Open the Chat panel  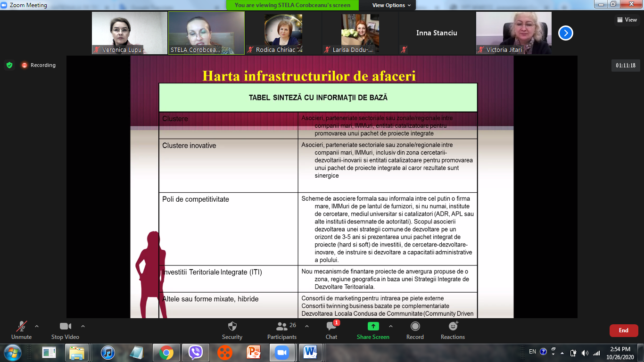[x=331, y=326]
